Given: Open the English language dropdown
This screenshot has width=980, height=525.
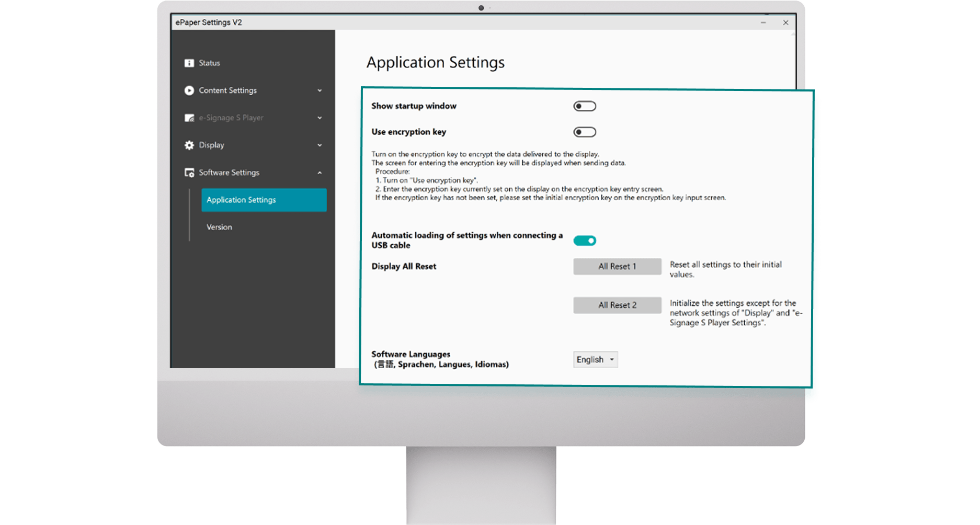Looking at the screenshot, I should click(595, 360).
